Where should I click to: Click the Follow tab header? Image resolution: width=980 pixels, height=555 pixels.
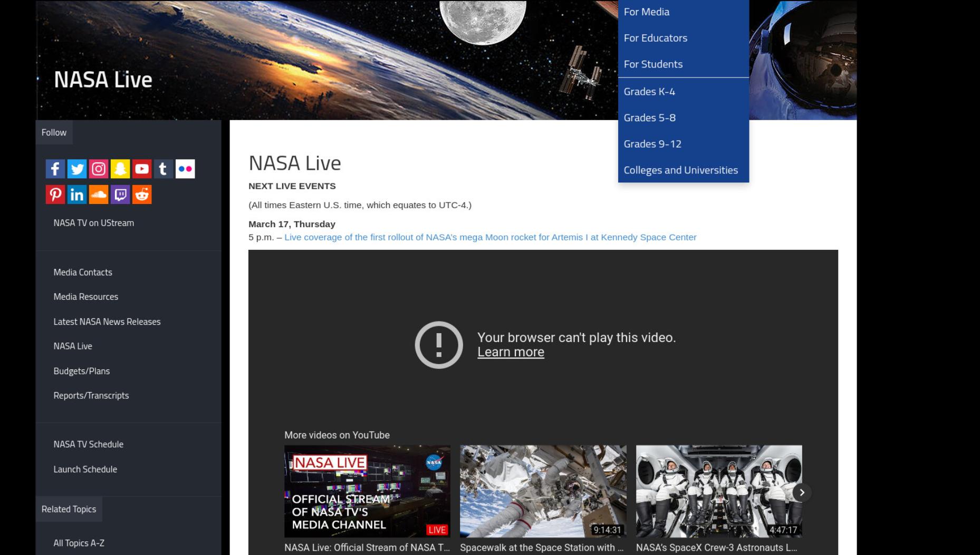click(54, 132)
